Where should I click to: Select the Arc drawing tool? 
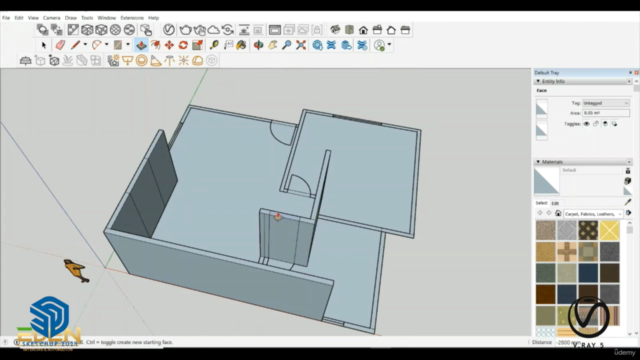tap(96, 45)
